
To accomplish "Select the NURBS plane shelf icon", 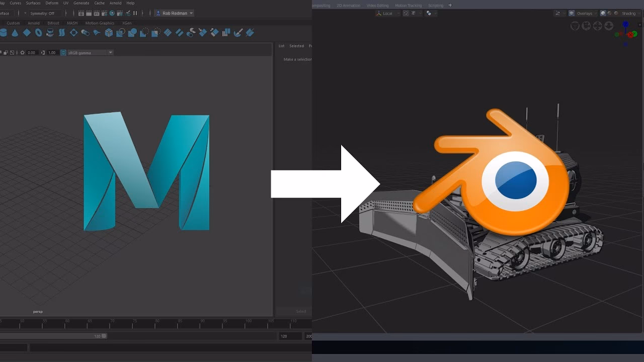I will tap(27, 33).
